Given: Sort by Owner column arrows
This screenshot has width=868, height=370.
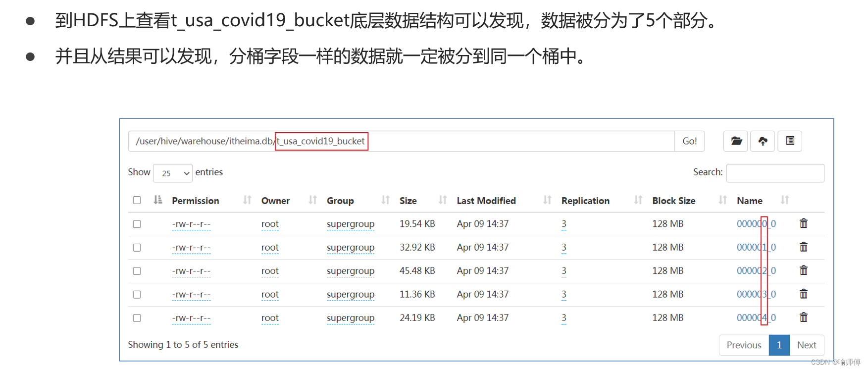Looking at the screenshot, I should coord(312,200).
